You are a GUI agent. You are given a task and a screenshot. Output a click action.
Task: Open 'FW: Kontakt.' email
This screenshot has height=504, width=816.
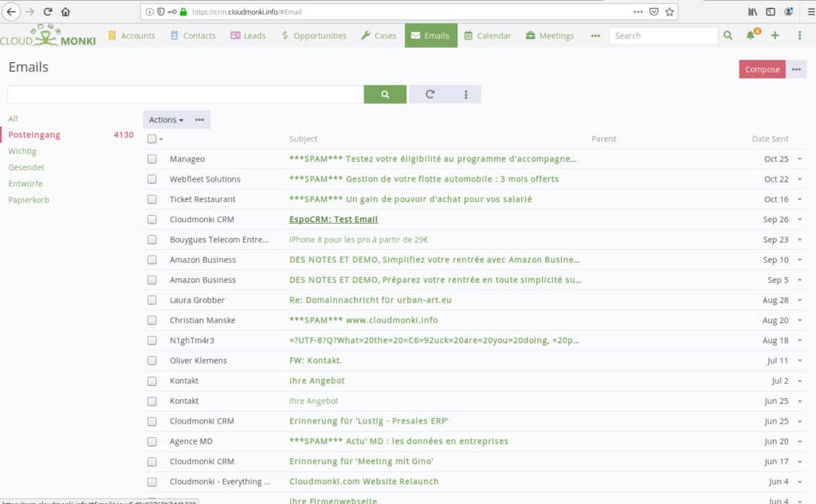pyautogui.click(x=316, y=361)
